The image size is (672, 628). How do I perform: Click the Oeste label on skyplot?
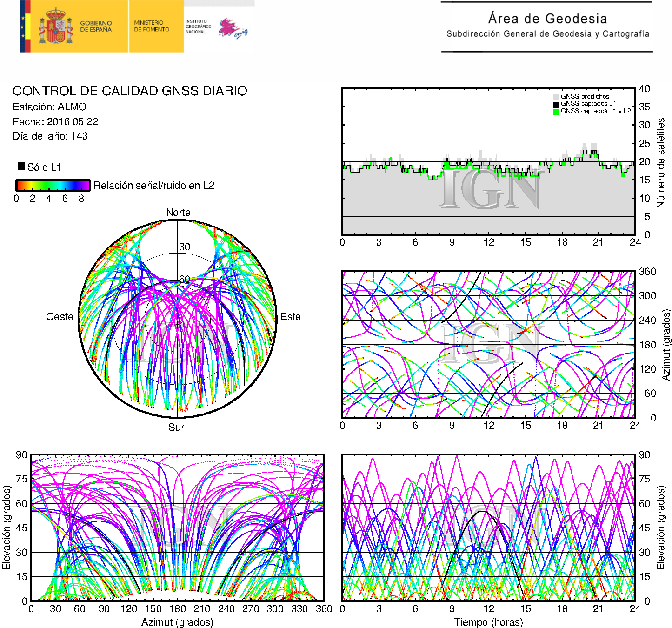pyautogui.click(x=60, y=317)
